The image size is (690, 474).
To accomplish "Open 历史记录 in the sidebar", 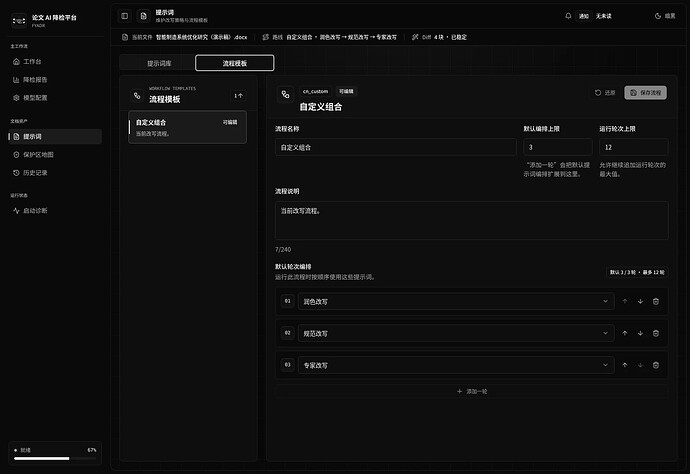I will click(x=55, y=173).
